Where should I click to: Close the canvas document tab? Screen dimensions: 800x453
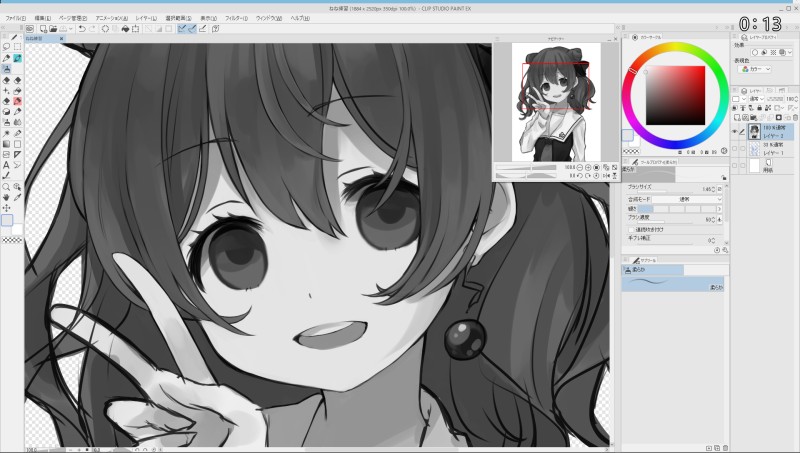[x=62, y=38]
